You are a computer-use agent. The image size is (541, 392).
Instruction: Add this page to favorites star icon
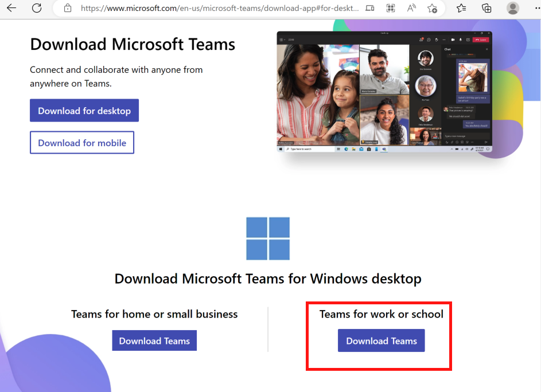pyautogui.click(x=432, y=8)
